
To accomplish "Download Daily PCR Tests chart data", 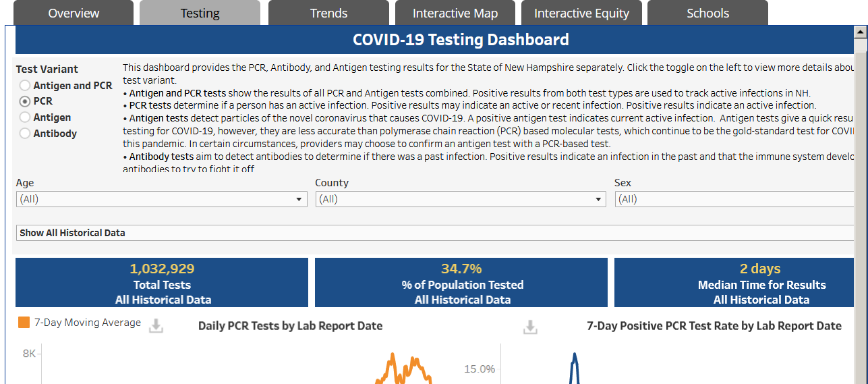I will (156, 327).
